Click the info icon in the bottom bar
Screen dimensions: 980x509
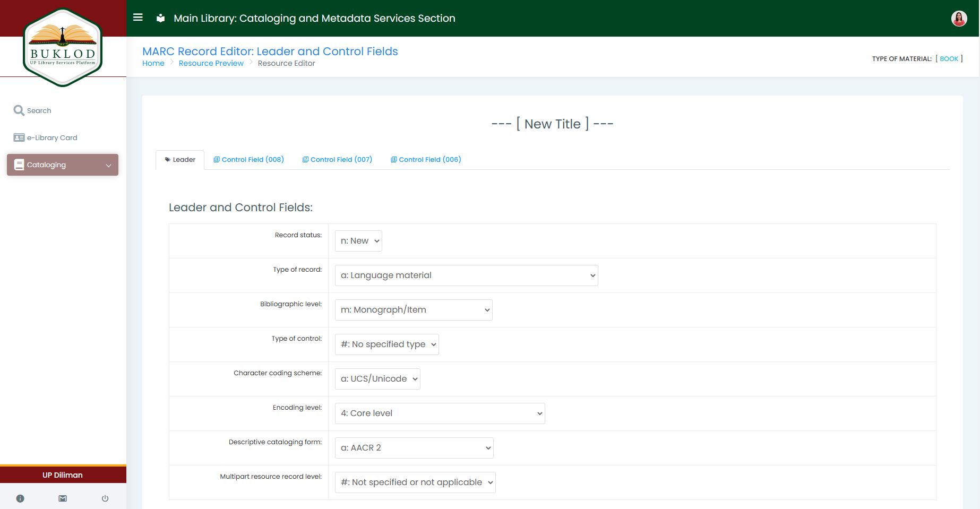pyautogui.click(x=20, y=498)
